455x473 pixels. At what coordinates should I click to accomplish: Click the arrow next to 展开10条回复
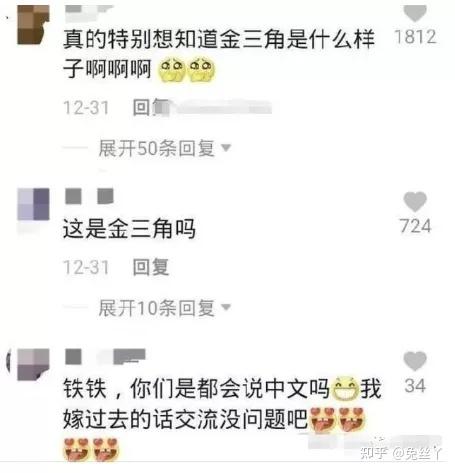(x=226, y=306)
